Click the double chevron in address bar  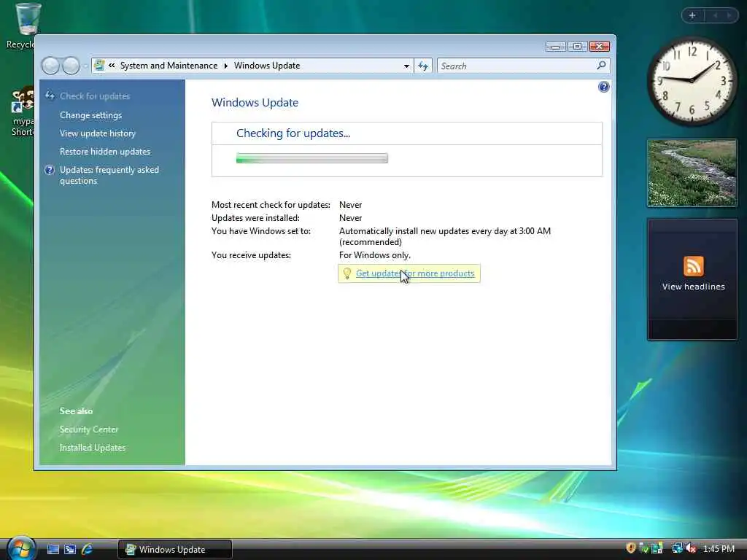point(112,65)
